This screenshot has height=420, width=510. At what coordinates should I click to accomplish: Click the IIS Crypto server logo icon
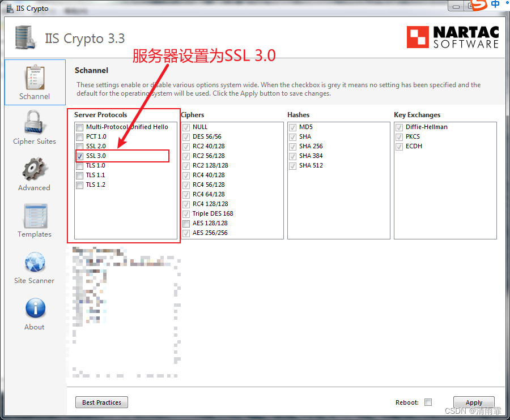25,37
